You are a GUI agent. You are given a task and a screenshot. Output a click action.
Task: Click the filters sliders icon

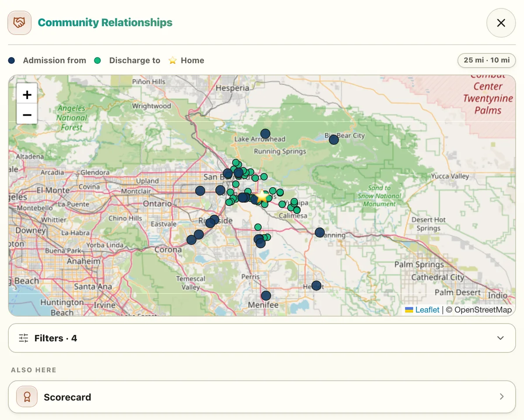[24, 338]
